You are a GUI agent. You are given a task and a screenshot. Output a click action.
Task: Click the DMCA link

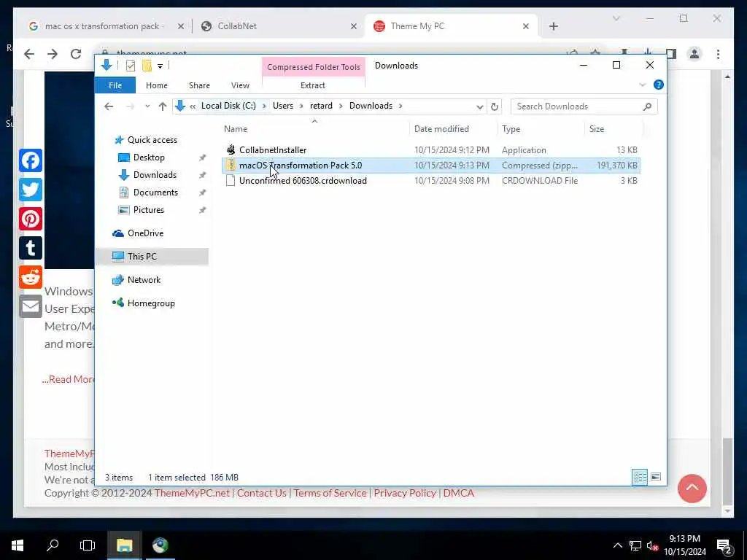point(459,493)
